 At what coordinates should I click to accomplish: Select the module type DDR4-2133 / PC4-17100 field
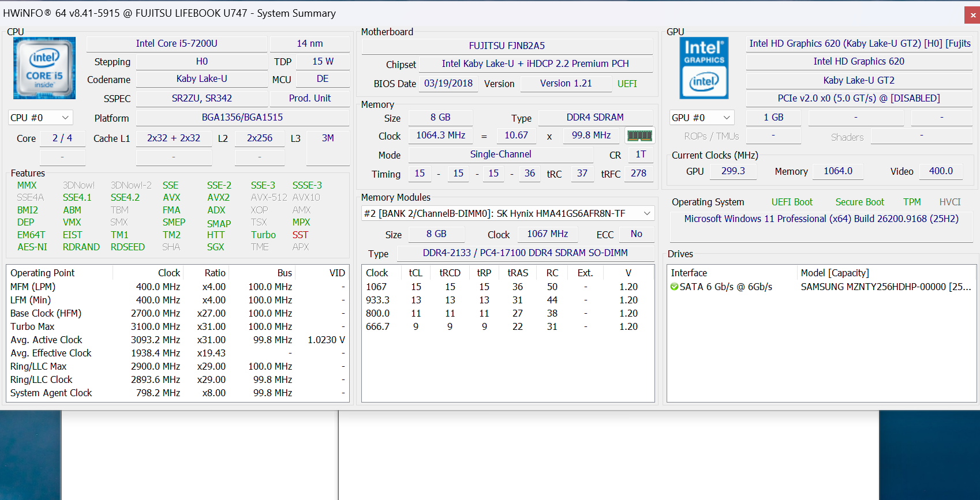(x=525, y=253)
